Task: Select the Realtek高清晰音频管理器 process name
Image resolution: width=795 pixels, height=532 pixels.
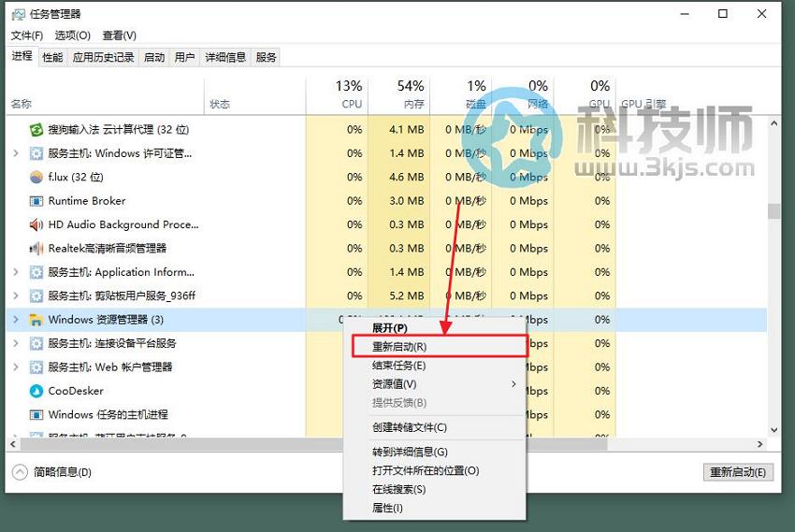Action: 108,249
